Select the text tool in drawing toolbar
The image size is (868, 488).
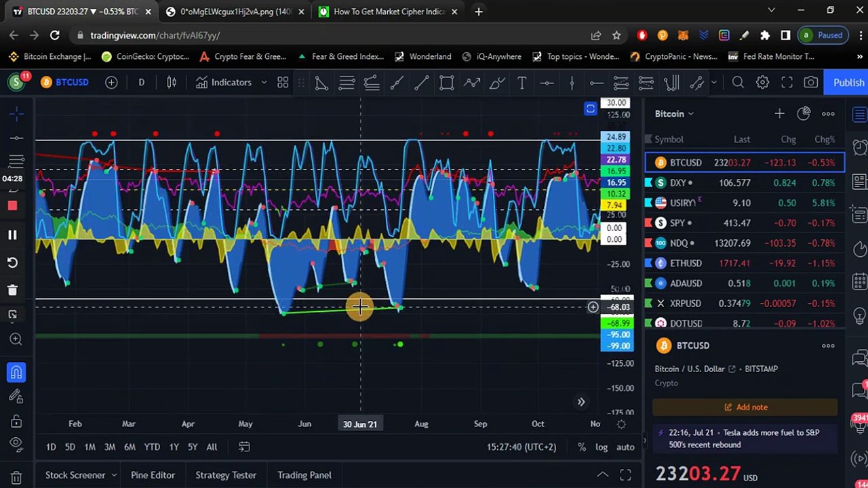coord(522,83)
